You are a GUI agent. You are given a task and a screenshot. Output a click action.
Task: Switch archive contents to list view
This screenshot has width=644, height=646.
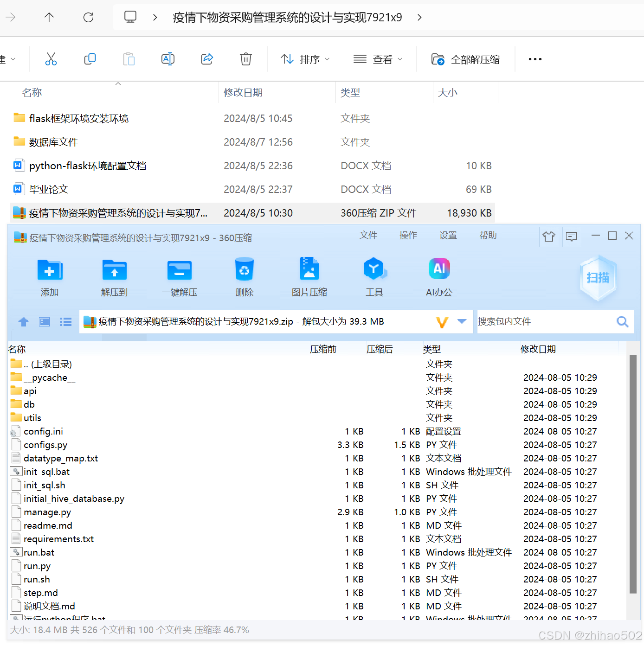(65, 321)
